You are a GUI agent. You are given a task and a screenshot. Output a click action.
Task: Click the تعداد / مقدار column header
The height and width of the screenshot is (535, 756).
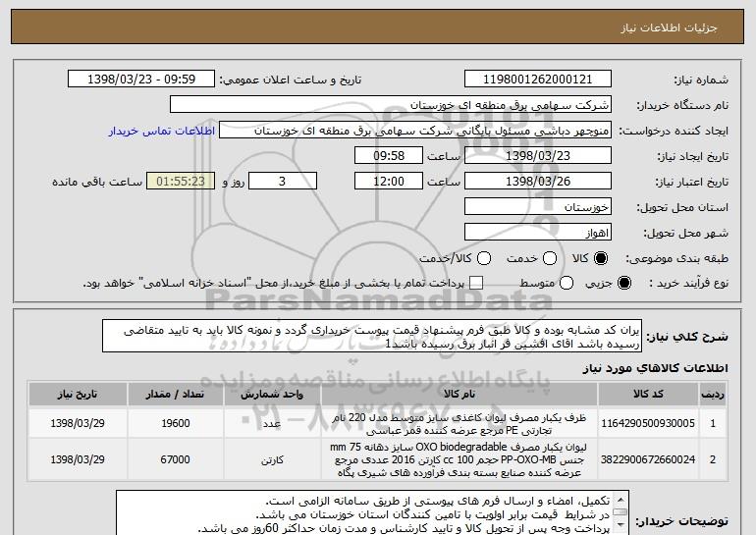pos(175,395)
